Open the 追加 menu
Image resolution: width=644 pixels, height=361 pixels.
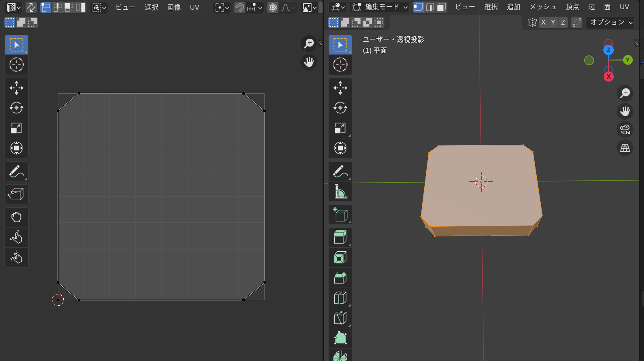click(514, 7)
